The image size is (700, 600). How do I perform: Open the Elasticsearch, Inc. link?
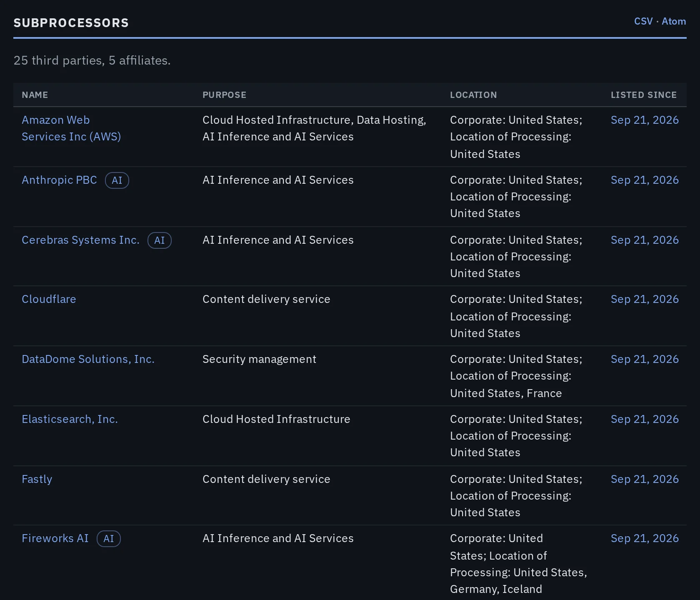70,419
